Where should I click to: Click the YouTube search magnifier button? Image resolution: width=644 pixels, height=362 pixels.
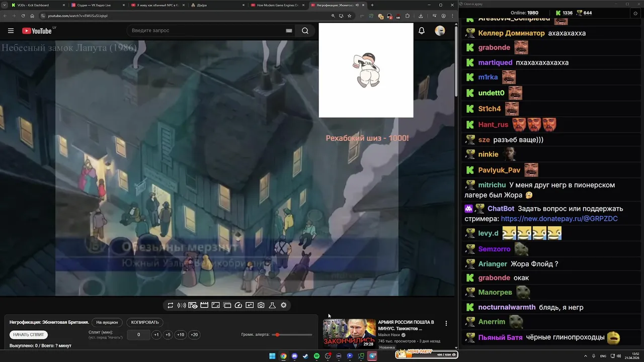[x=305, y=31]
